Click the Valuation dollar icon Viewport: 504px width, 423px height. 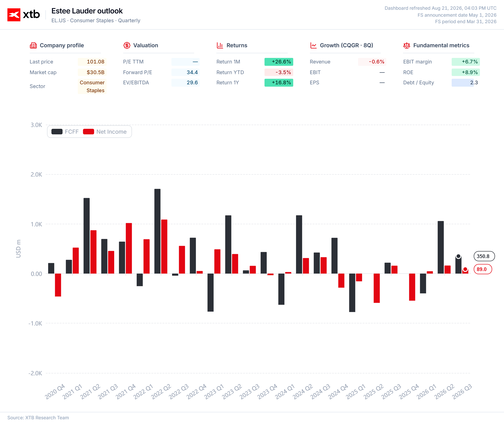click(x=127, y=45)
